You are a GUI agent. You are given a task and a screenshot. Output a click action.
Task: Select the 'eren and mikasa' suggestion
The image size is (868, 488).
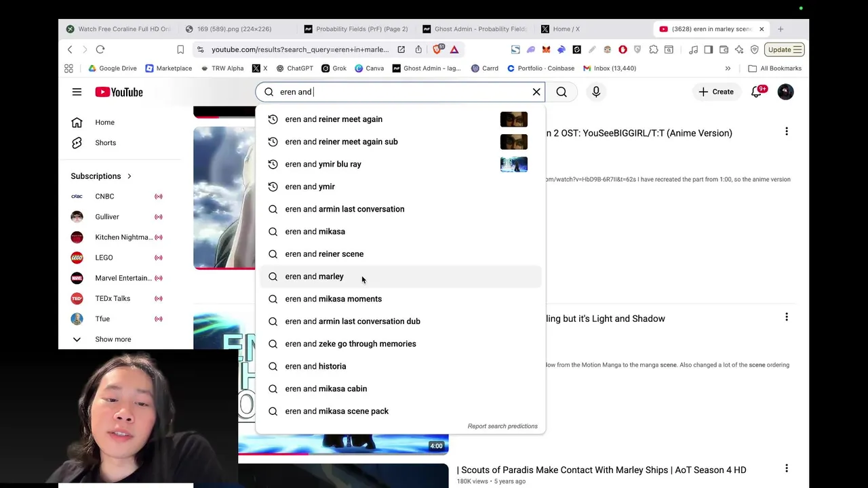point(400,231)
